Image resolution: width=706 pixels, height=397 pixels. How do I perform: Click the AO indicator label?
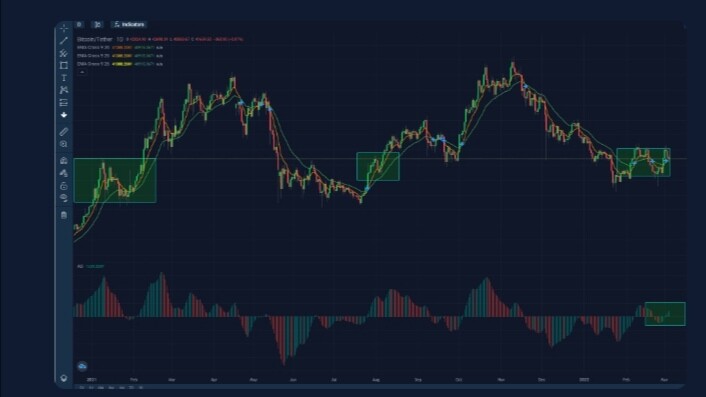coord(80,266)
